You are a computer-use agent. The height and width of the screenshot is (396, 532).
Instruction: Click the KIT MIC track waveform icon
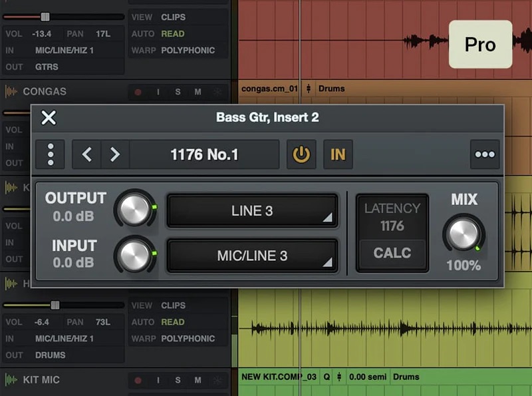[11, 380]
